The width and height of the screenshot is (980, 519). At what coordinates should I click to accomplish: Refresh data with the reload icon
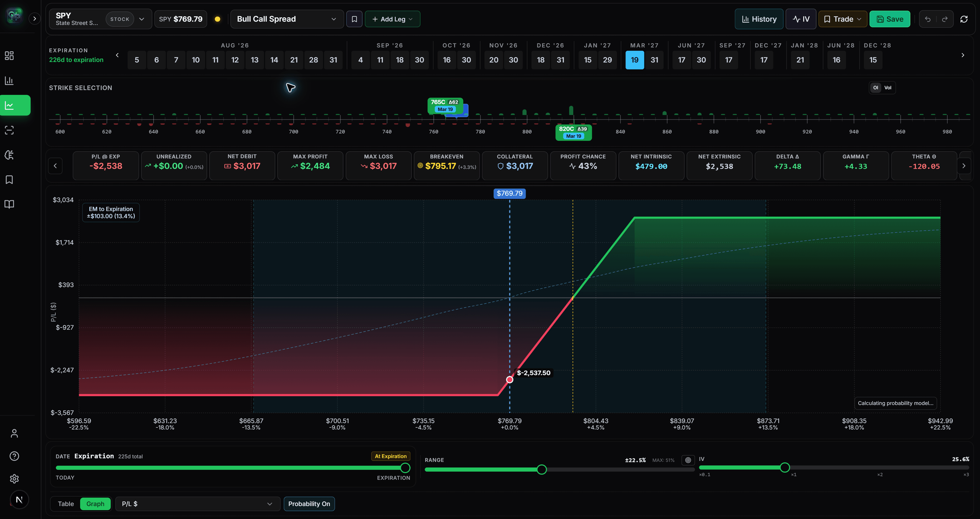coord(964,19)
